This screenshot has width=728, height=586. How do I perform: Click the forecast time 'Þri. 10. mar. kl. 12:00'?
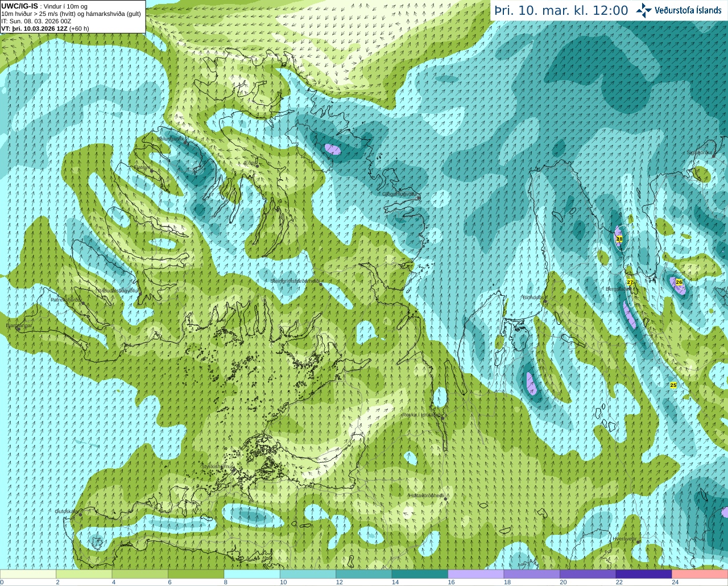561,11
